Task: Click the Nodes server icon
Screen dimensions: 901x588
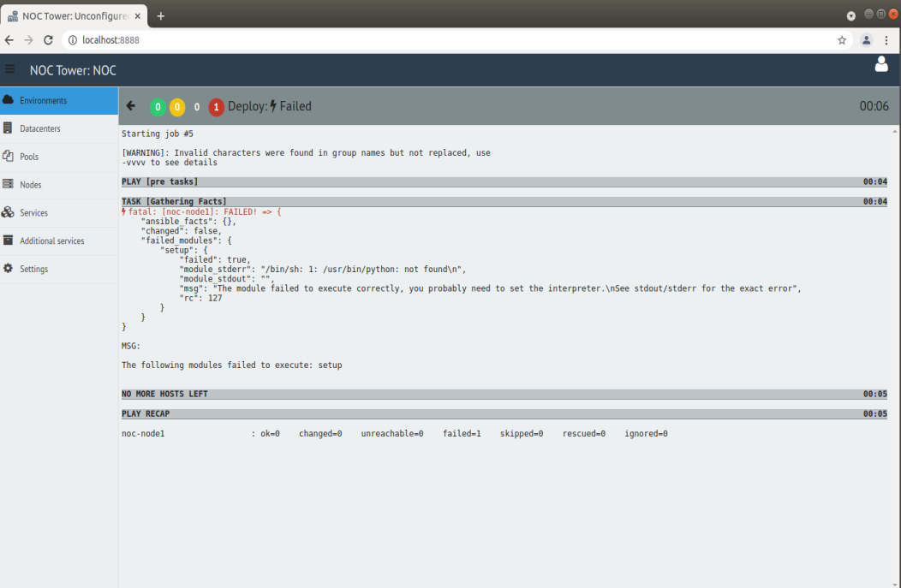Action: pyautogui.click(x=8, y=184)
